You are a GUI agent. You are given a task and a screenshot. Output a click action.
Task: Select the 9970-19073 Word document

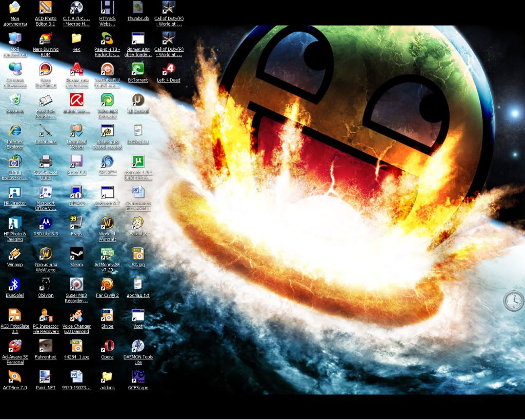[76, 377]
